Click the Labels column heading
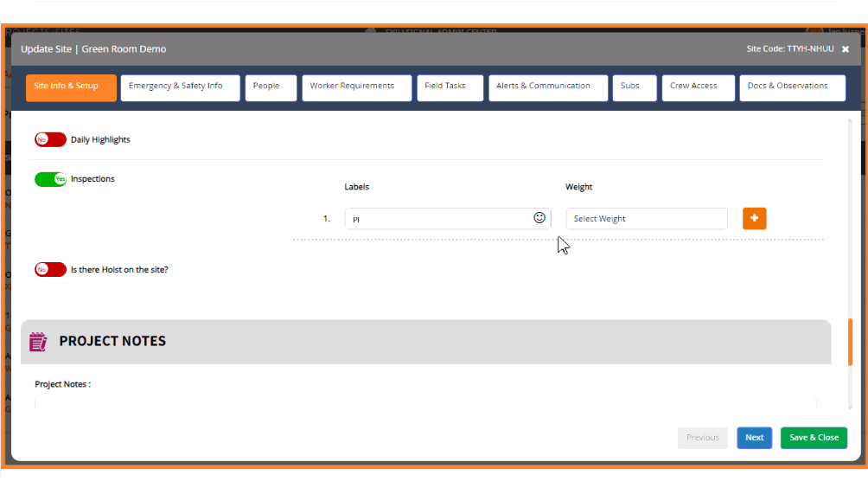The image size is (868, 488). pos(356,187)
